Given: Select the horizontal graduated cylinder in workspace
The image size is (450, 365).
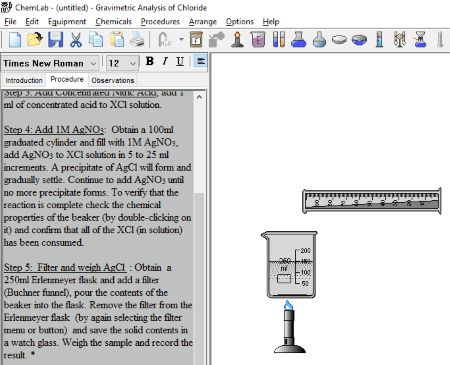Looking at the screenshot, I should coord(372,201).
